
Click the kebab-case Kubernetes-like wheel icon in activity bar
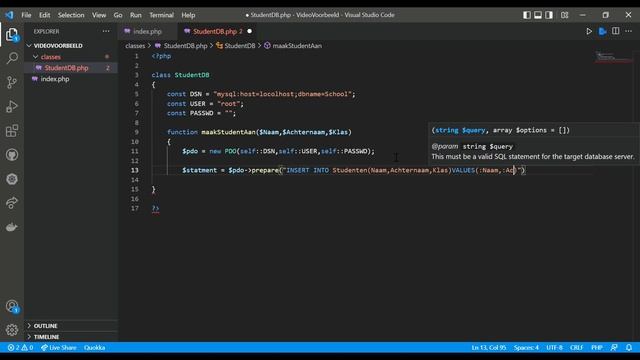[x=12, y=179]
